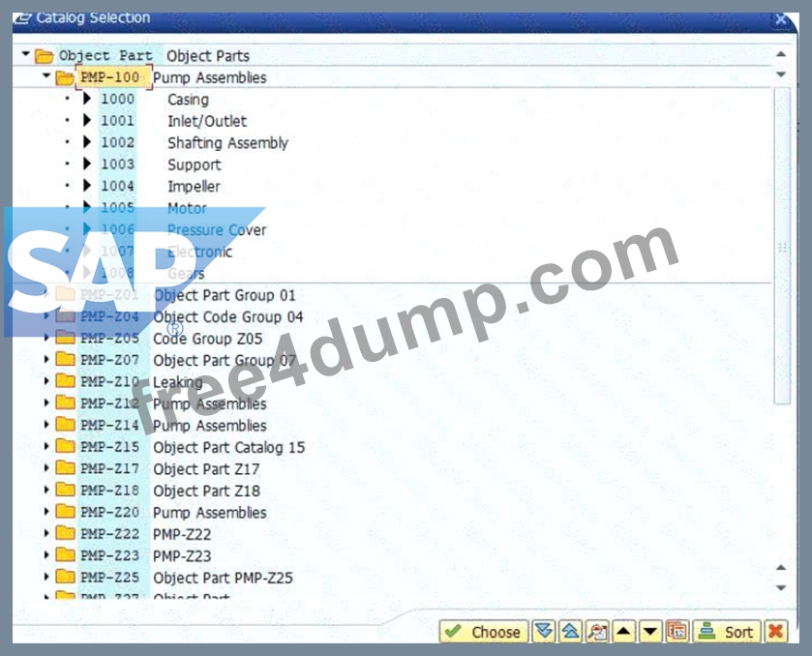The height and width of the screenshot is (656, 812).
Task: Click the Expand all nodes icon
Action: 543,631
